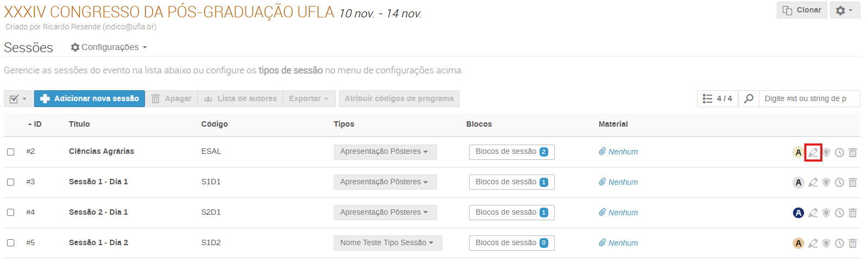Tick the checkbox for session #5
868x268 pixels.
(x=11, y=243)
